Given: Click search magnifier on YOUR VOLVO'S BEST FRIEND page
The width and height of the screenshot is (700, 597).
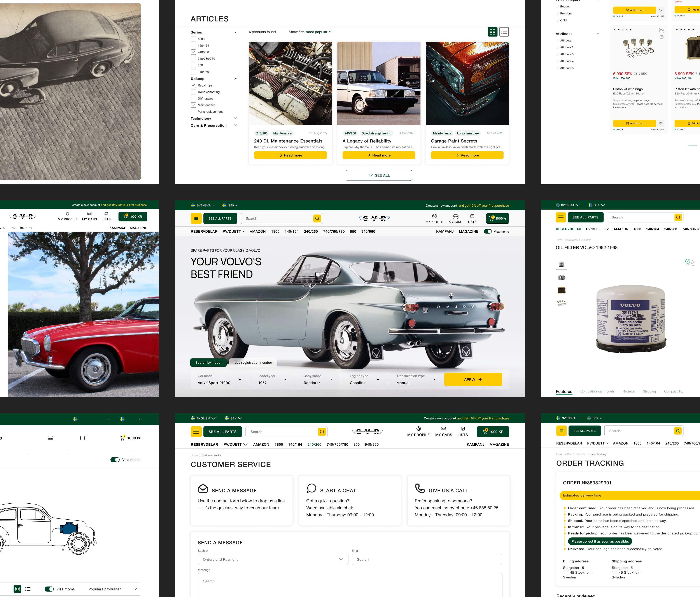Looking at the screenshot, I should [317, 218].
